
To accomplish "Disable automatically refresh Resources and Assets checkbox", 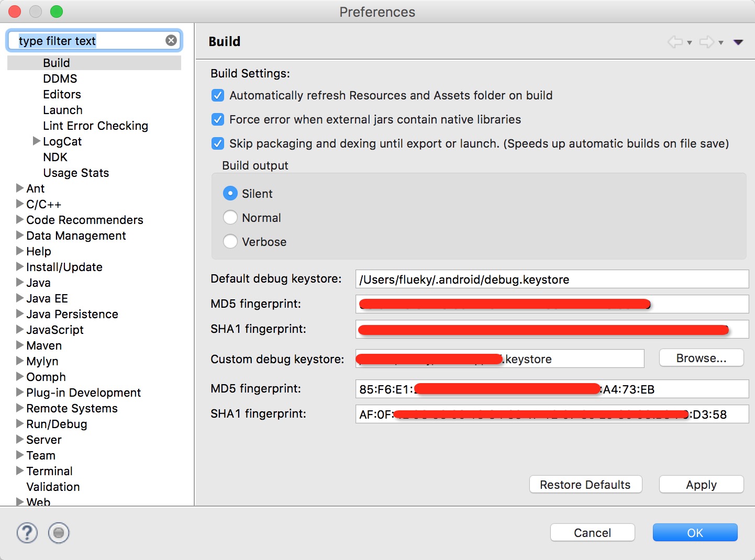I will (x=218, y=95).
